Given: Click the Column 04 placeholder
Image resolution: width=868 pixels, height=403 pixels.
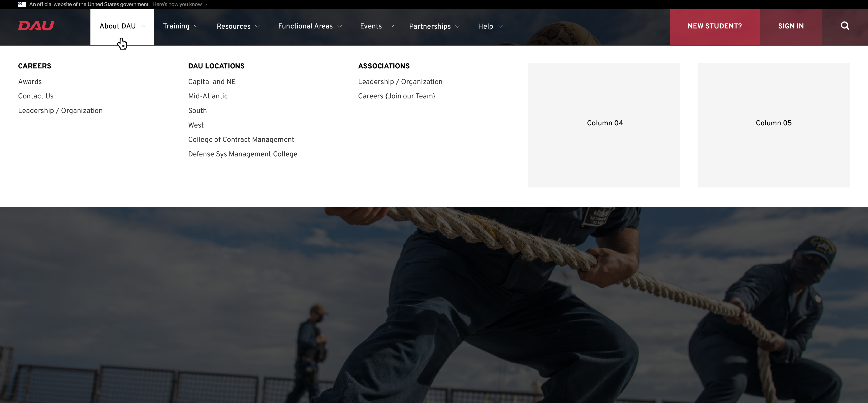Looking at the screenshot, I should (604, 125).
